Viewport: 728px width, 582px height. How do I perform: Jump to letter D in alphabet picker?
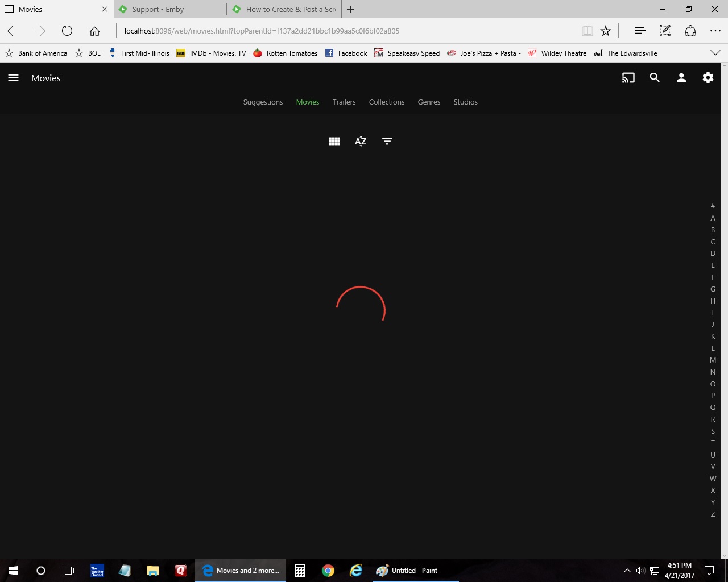point(713,253)
